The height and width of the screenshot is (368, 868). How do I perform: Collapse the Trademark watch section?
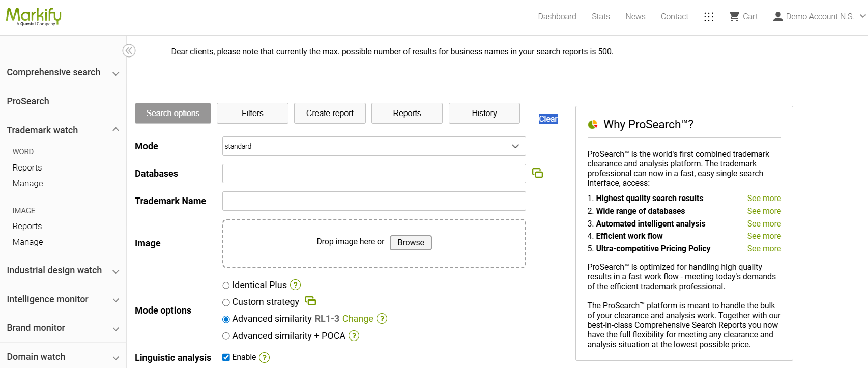[x=115, y=130]
